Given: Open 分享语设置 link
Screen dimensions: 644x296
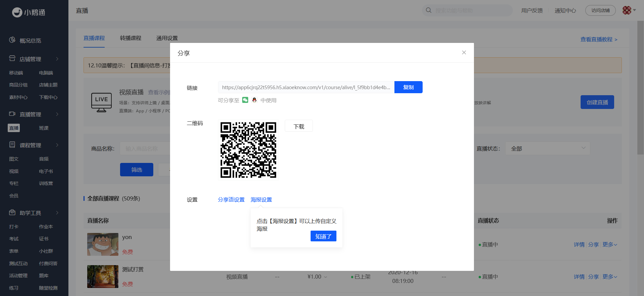Looking at the screenshot, I should point(231,199).
